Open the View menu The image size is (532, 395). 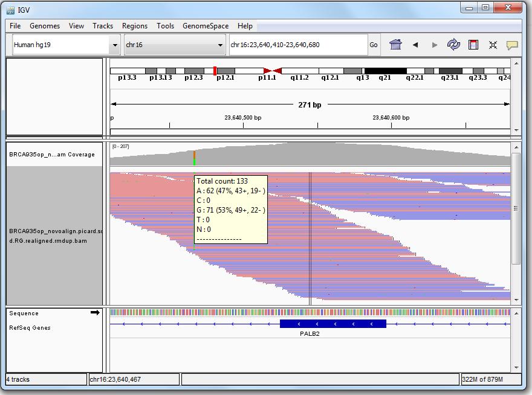(x=76, y=26)
